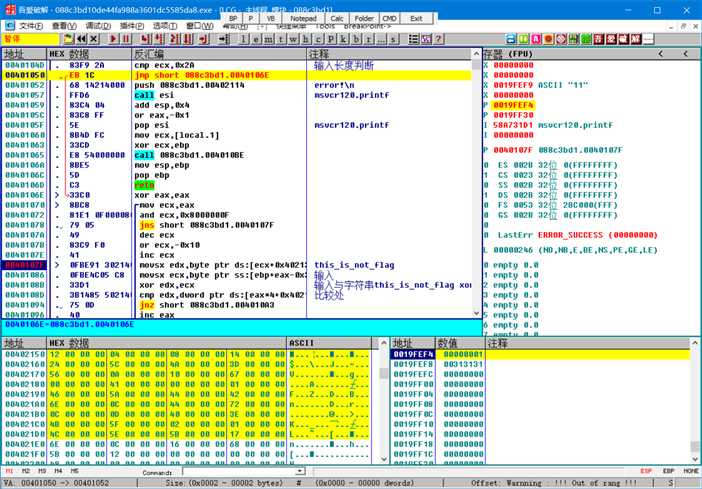This screenshot has height=489, width=702.
Task: Open Executable modules with 'e' button
Action: (x=256, y=39)
